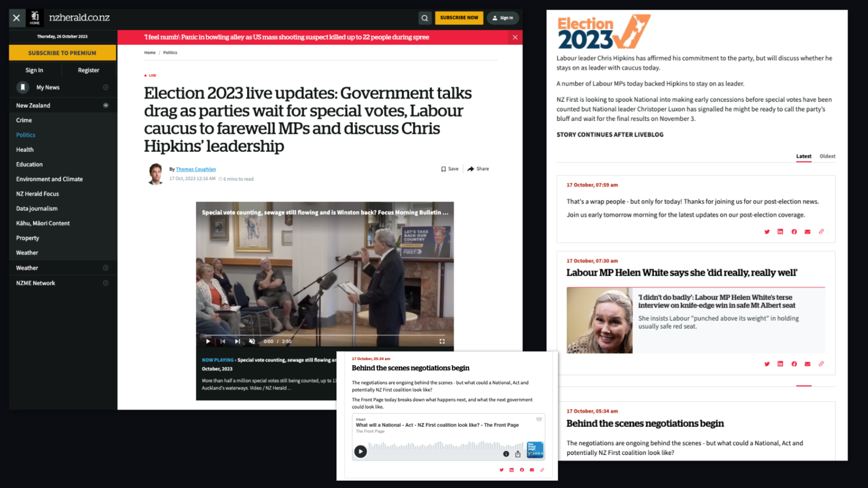
Task: Click the Politics breadcrumb navigation link
Action: point(170,52)
